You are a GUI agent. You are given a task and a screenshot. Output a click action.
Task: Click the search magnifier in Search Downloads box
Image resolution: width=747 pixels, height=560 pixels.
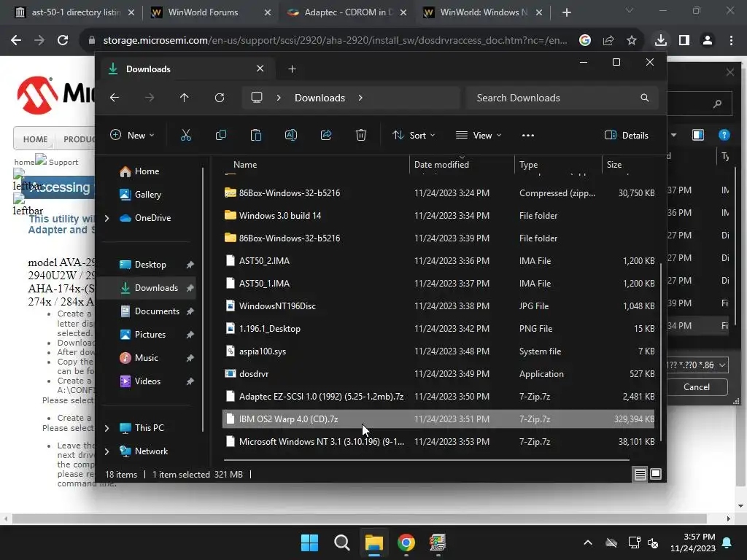pyautogui.click(x=645, y=98)
